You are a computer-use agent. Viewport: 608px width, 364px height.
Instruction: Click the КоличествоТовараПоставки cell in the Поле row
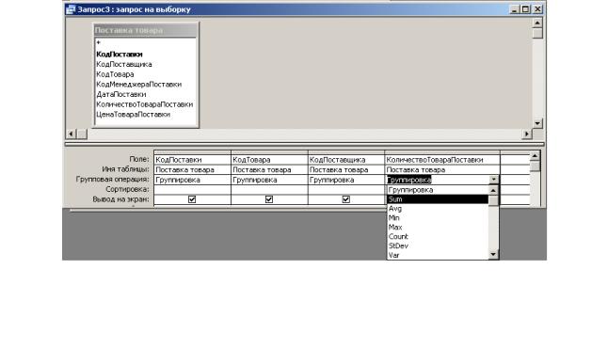tap(442, 160)
